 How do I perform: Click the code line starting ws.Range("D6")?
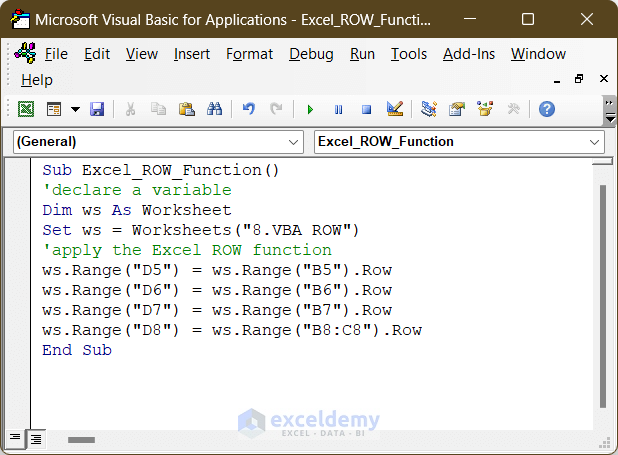tap(217, 291)
